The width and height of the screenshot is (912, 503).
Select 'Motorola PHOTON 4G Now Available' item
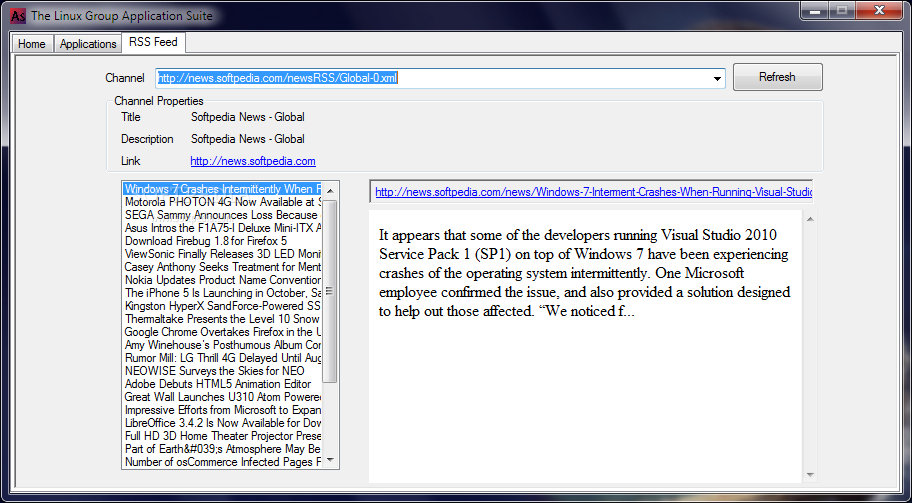(x=222, y=202)
